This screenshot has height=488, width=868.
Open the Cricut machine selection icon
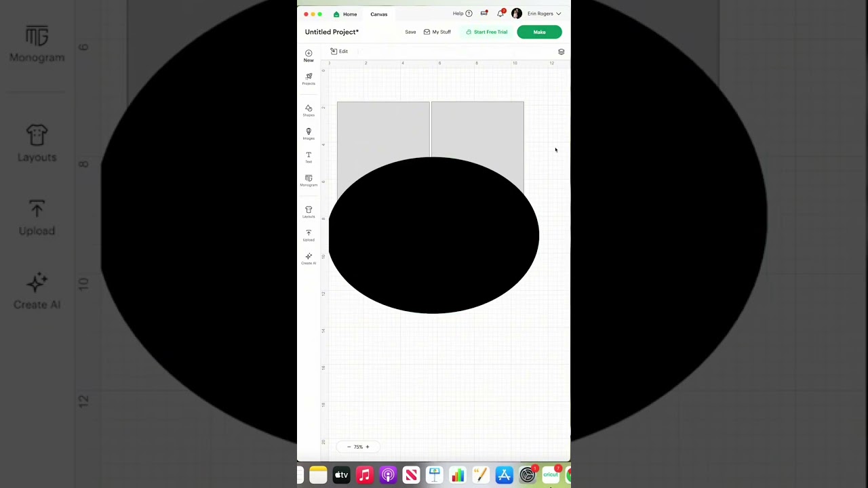click(484, 14)
